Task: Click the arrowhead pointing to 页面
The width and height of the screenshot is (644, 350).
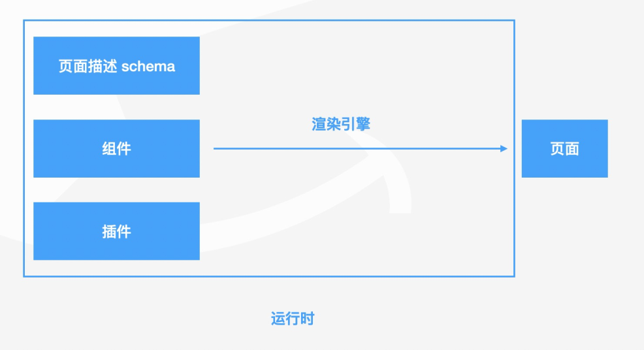Action: tap(504, 148)
